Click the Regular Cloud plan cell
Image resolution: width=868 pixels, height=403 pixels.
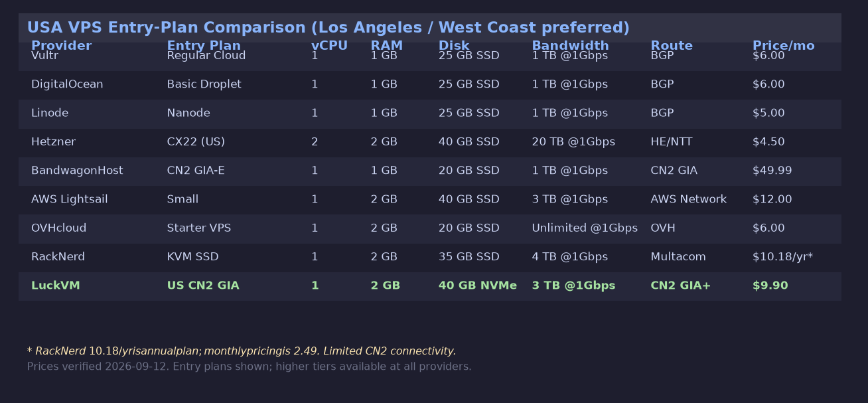click(206, 56)
